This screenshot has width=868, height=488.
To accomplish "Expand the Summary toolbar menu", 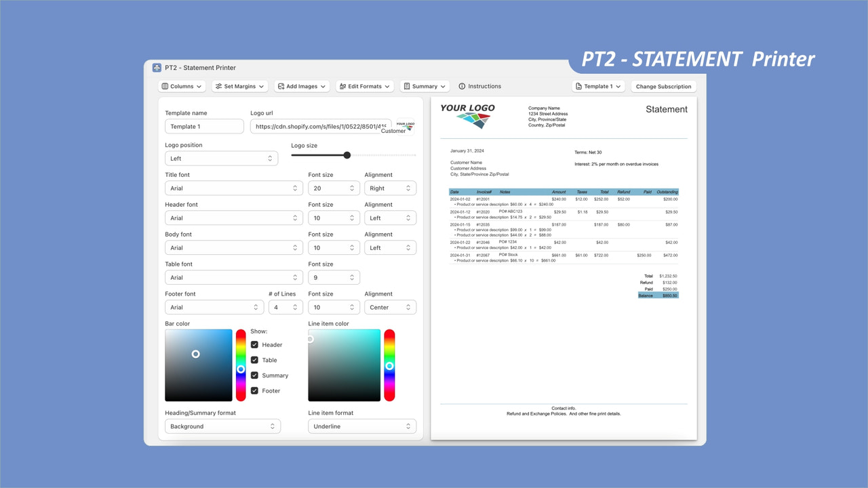I will [x=425, y=86].
